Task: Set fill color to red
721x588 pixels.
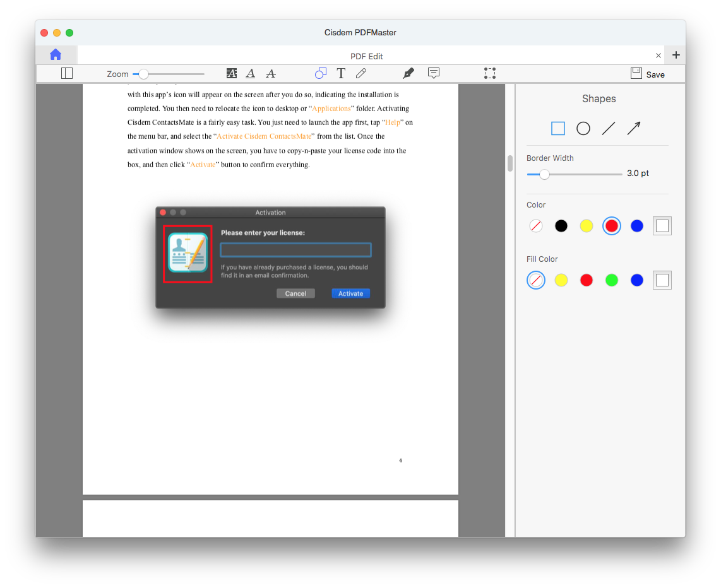Action: tap(587, 280)
